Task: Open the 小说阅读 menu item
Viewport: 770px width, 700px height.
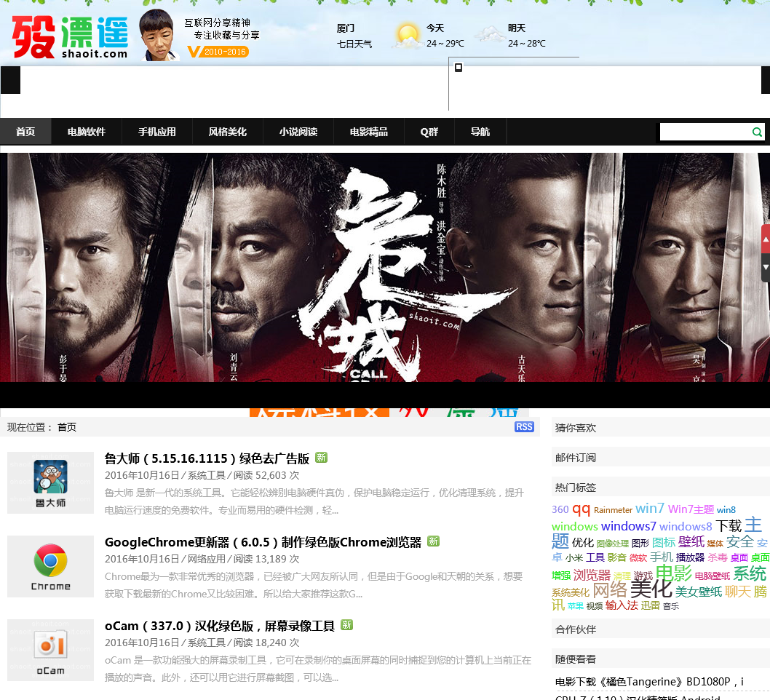Action: point(298,132)
